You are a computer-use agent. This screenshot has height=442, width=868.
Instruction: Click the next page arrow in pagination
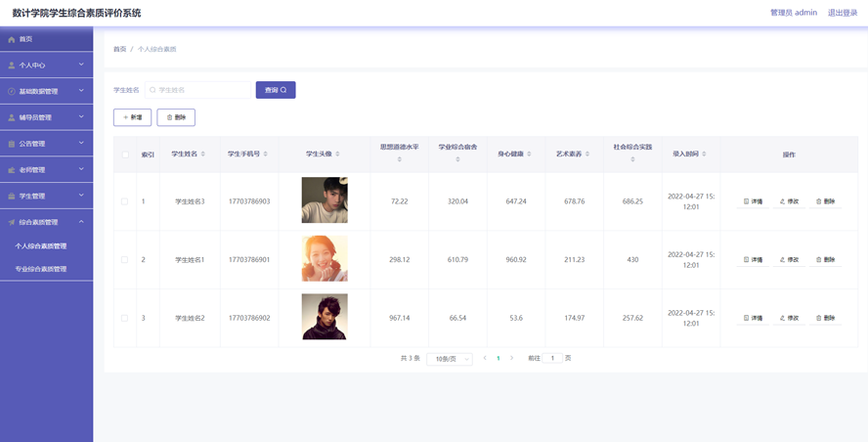tap(511, 358)
